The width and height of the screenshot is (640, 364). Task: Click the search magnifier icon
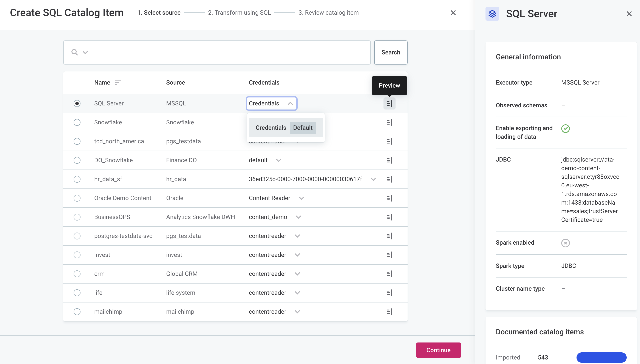pyautogui.click(x=74, y=52)
